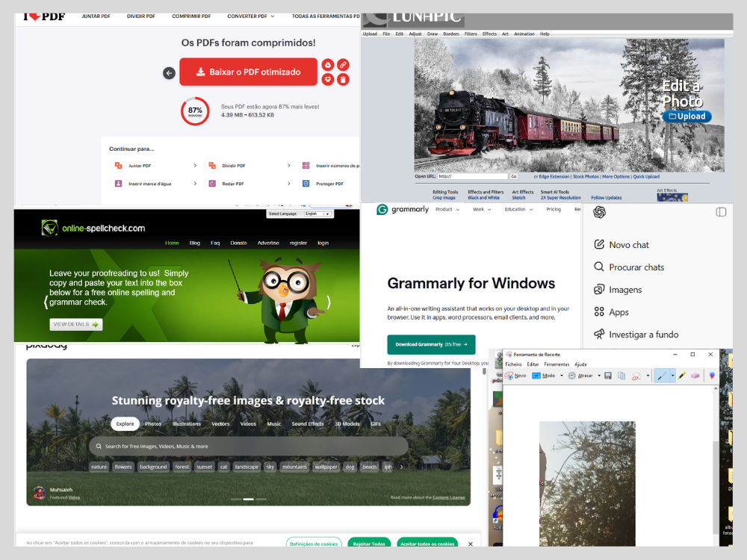
Task: Open the Atrasar delay dropdown arrow
Action: [599, 376]
